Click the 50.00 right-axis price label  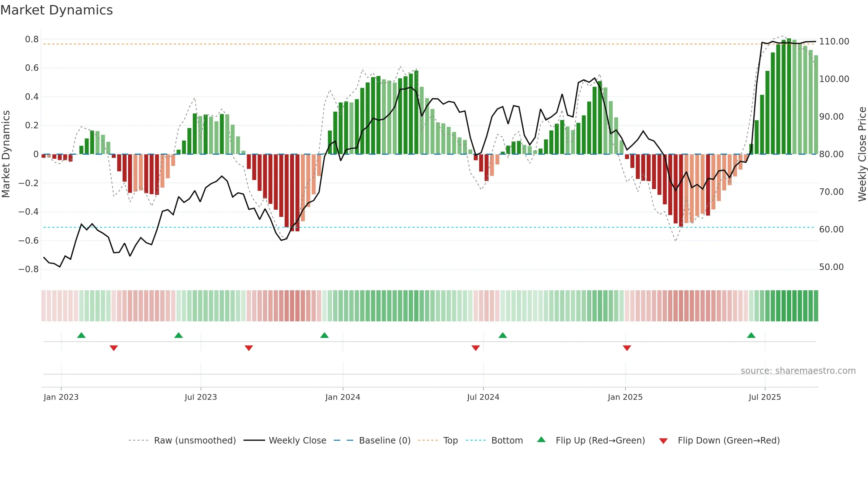tap(831, 267)
